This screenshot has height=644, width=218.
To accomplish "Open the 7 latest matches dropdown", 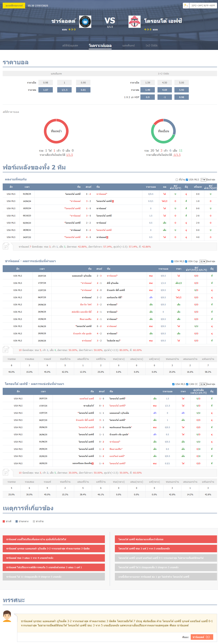I will (203, 180).
